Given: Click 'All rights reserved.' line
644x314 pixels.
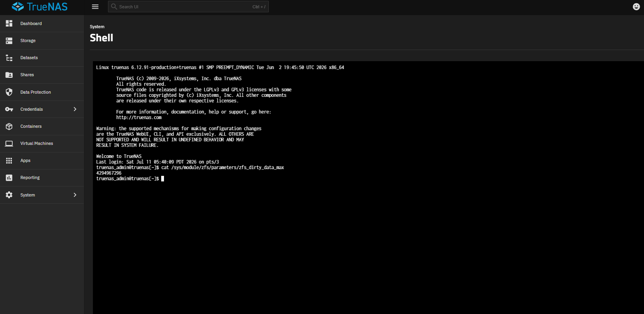Looking at the screenshot, I should pyautogui.click(x=141, y=84).
